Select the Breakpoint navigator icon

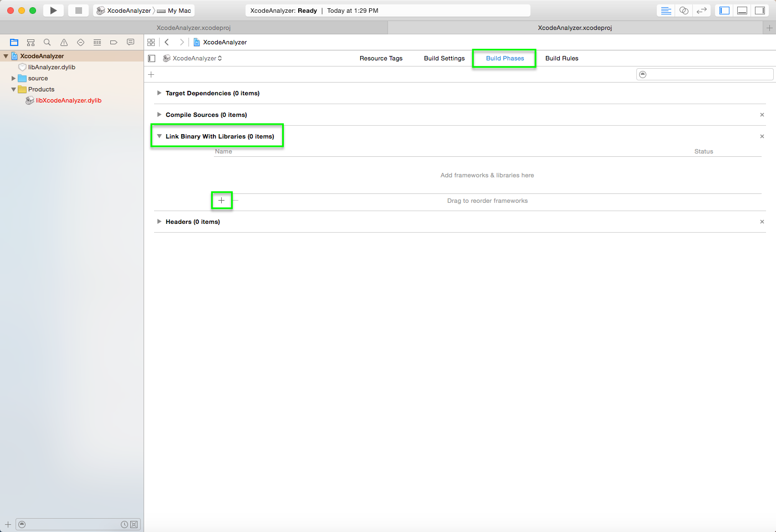(114, 42)
